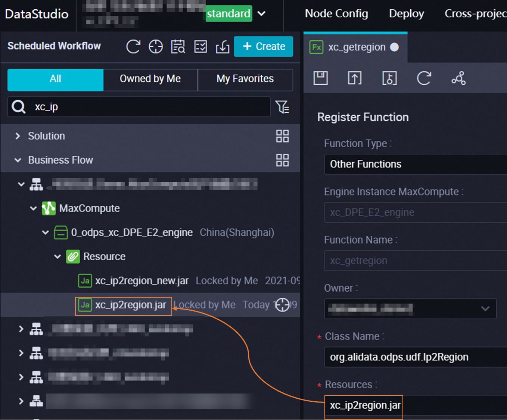Select 0_odps_xc_DPE_E2_engine tree item
Image resolution: width=507 pixels, height=420 pixels.
(132, 233)
